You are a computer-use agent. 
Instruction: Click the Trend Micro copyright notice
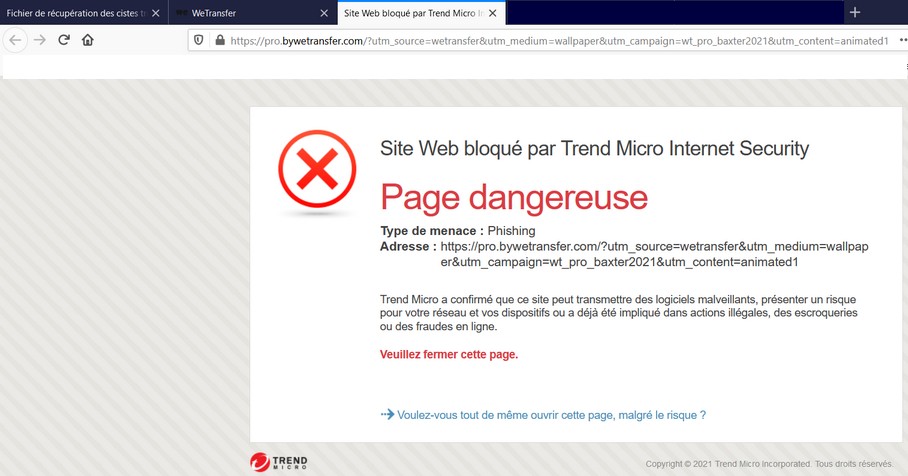(x=769, y=464)
